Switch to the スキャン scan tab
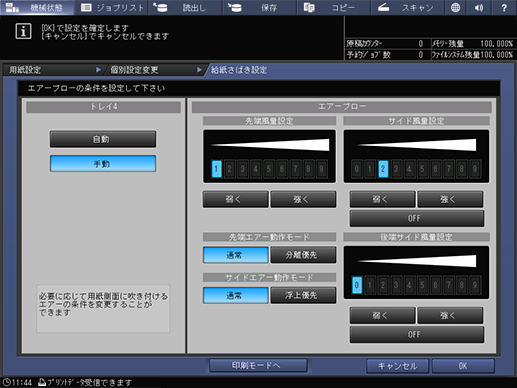517x388 pixels. click(408, 7)
